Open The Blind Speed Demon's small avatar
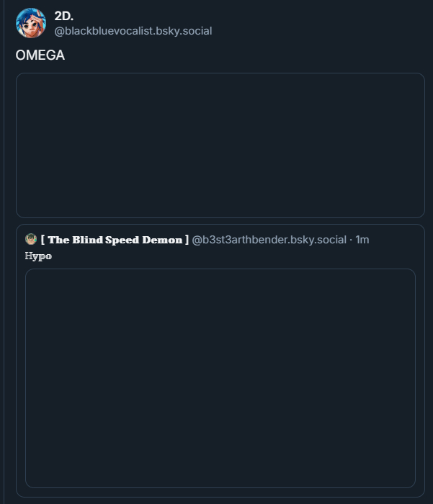 [31, 239]
